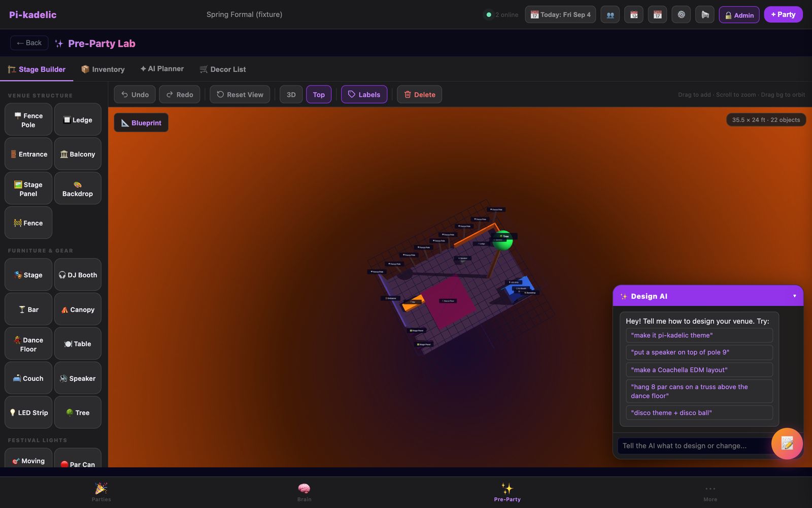Add a DJ Booth
Viewport: 812px width, 508px height.
point(78,275)
